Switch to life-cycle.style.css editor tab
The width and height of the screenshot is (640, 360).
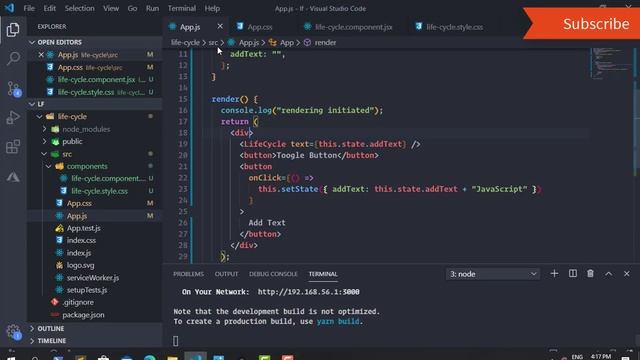[454, 27]
